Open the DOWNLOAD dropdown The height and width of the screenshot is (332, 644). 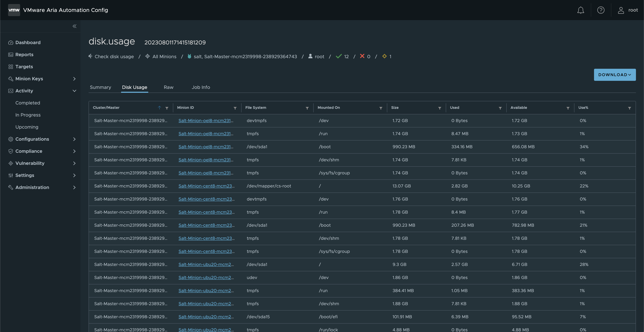[x=615, y=75]
